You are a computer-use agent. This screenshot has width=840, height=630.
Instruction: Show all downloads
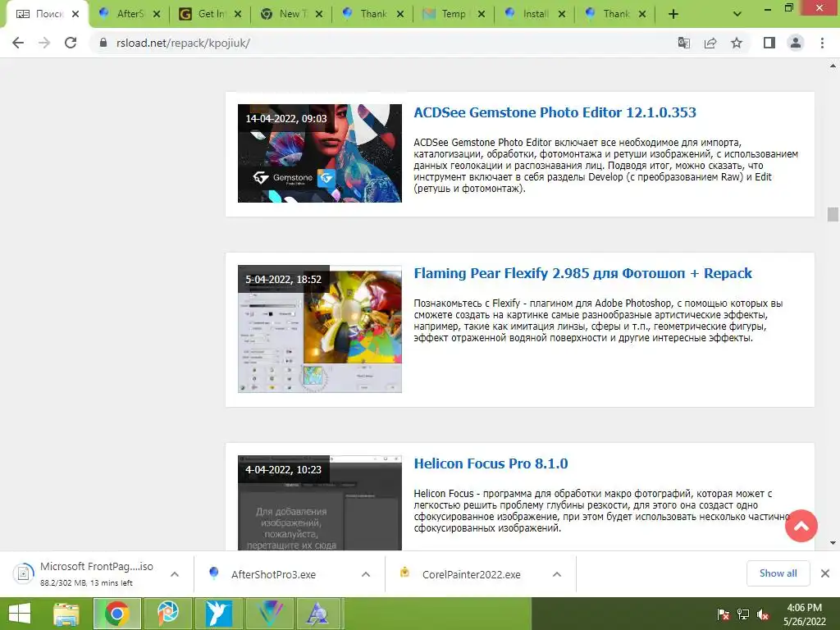click(x=778, y=573)
